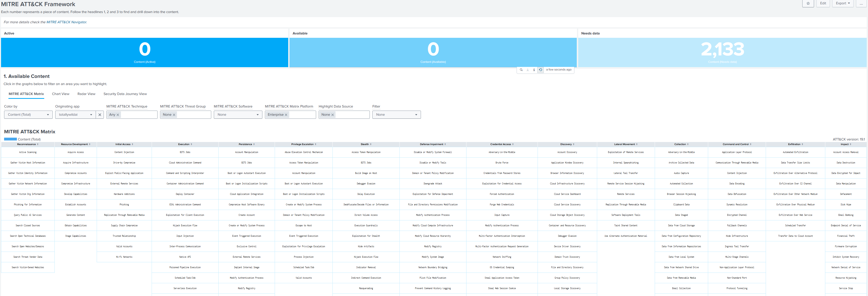Remove the Any technique token
The width and height of the screenshot is (868, 296).
118,115
